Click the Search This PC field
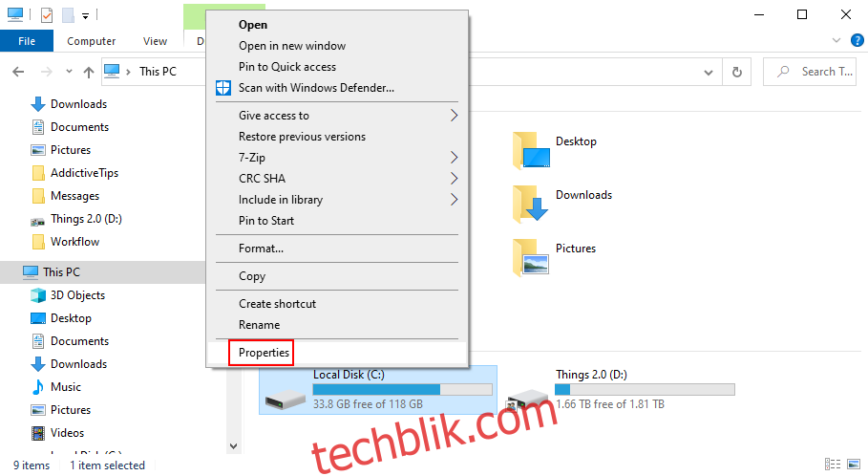Image resolution: width=868 pixels, height=476 pixels. (x=810, y=72)
